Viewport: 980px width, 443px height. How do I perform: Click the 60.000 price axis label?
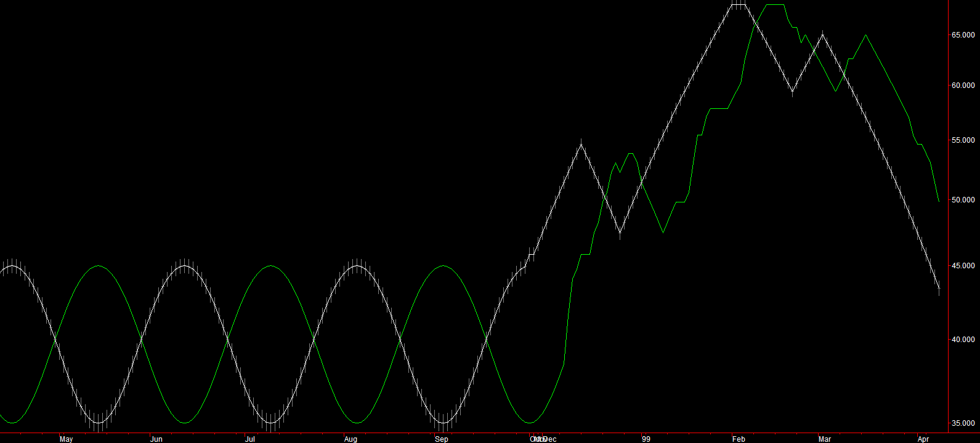coord(963,86)
